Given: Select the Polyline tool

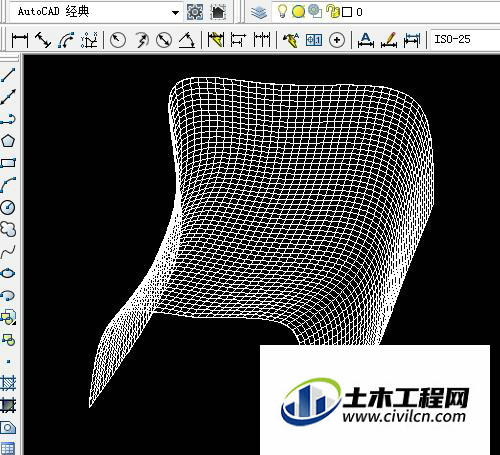Looking at the screenshot, I should coord(8,119).
